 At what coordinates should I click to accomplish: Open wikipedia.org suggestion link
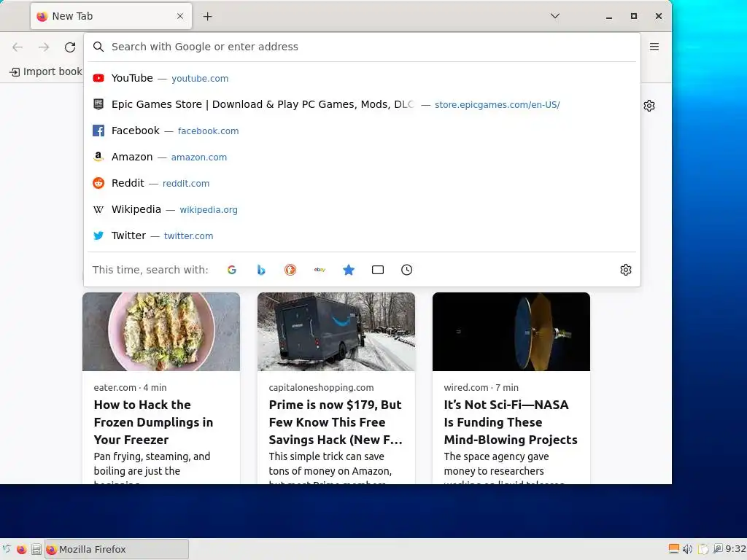[x=209, y=209]
